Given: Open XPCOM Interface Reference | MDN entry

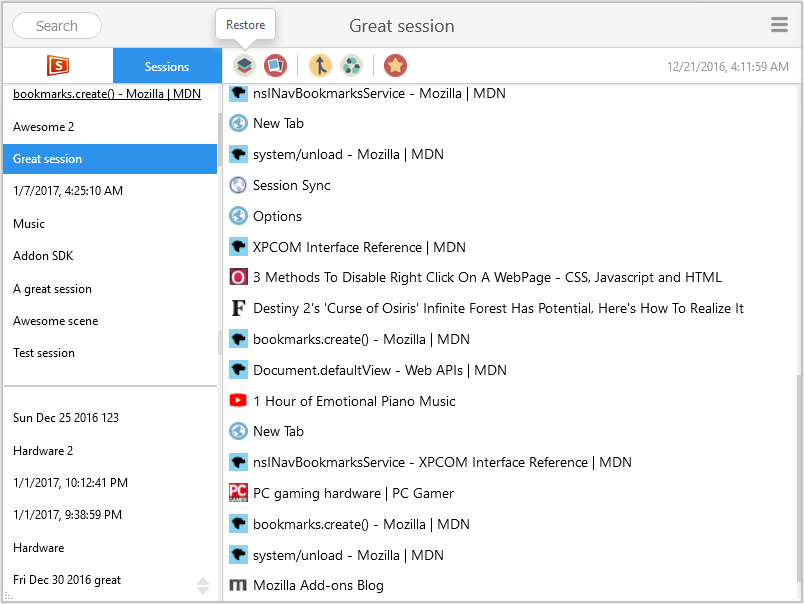Looking at the screenshot, I should [359, 247].
